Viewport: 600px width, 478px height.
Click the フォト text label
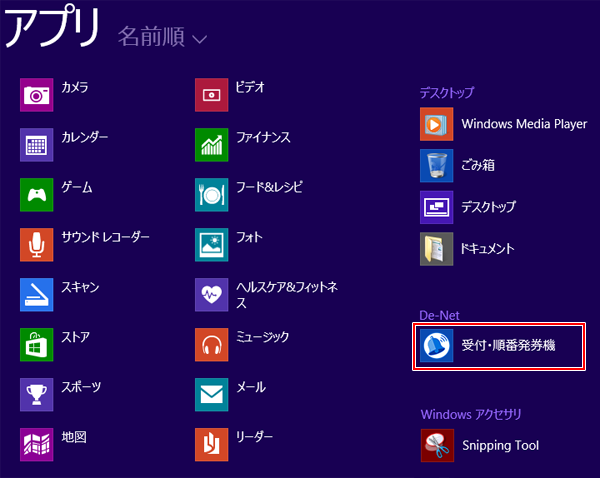(x=249, y=237)
